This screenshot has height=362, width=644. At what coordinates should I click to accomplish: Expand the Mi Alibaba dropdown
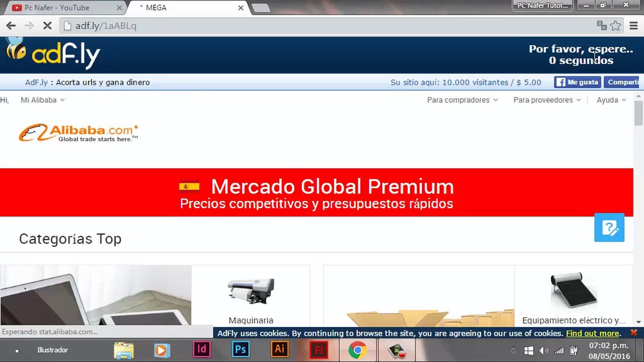(x=43, y=100)
